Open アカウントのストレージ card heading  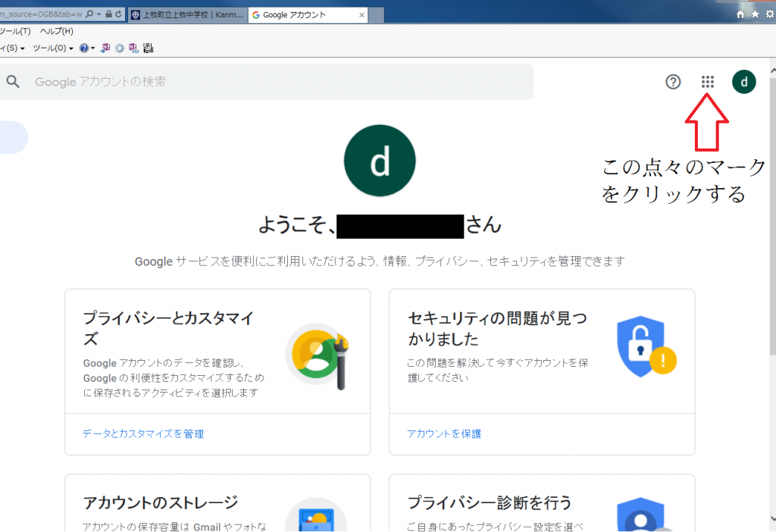point(161,502)
